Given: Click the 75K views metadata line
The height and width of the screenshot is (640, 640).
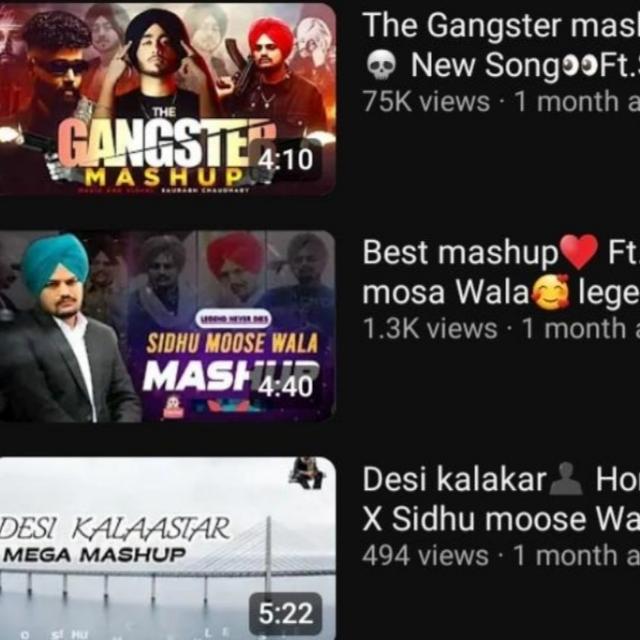Looking at the screenshot, I should [501, 101].
